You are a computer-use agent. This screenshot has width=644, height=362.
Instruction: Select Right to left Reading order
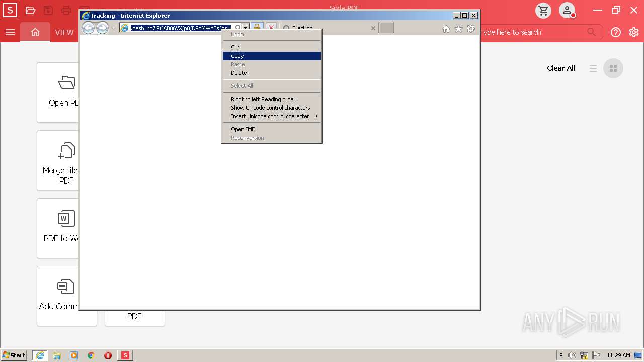click(x=272, y=99)
